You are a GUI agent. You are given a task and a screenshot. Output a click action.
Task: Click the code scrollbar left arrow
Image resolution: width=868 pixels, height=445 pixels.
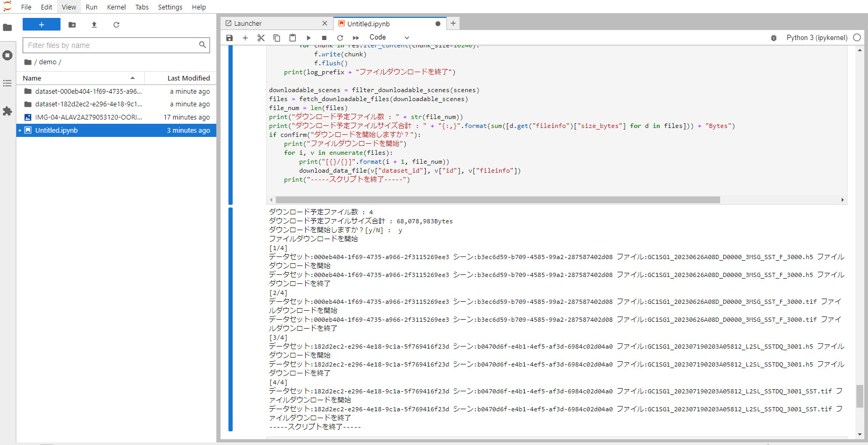click(271, 200)
